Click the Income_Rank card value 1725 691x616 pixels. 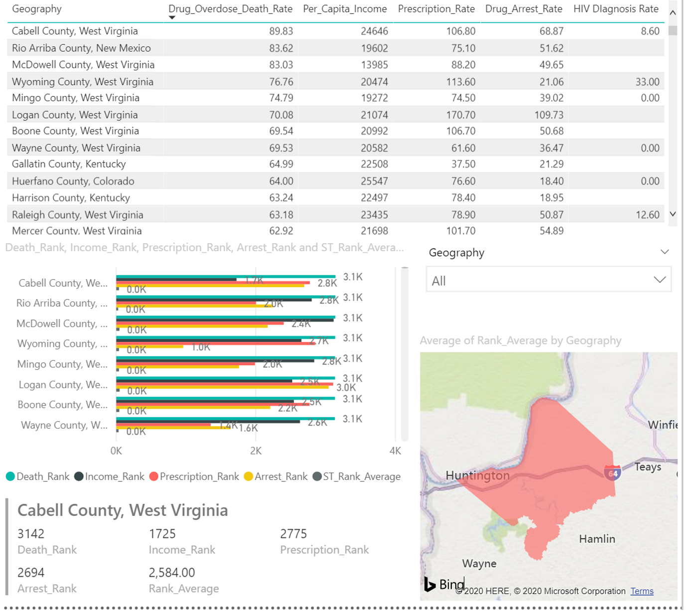pos(162,534)
